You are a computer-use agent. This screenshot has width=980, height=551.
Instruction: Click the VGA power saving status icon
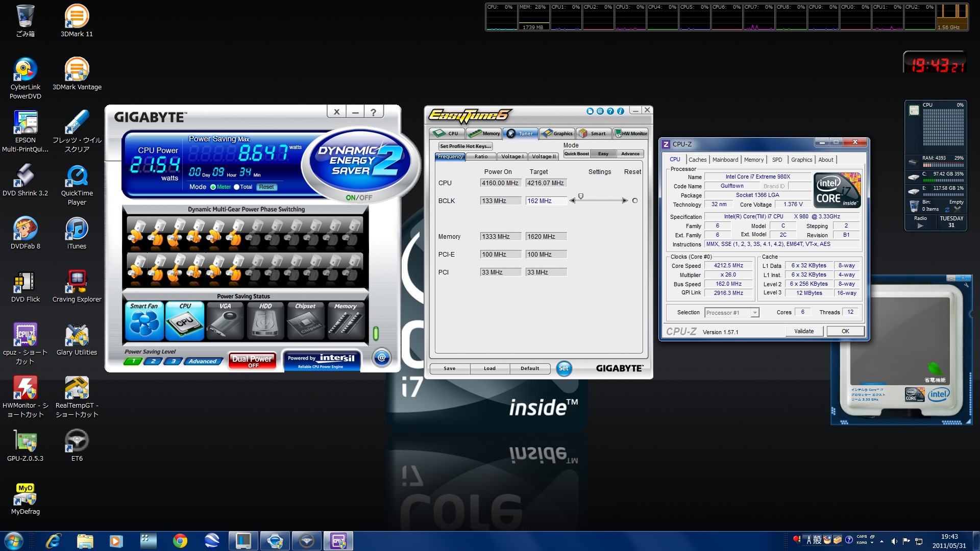pos(225,320)
